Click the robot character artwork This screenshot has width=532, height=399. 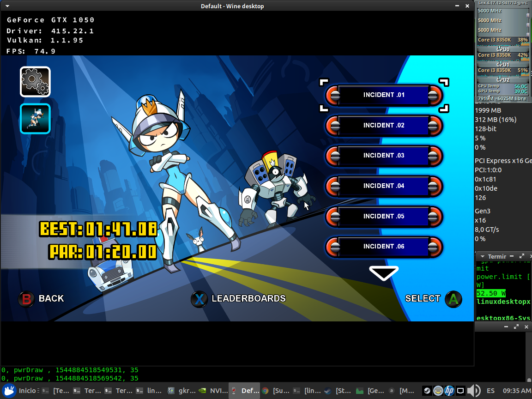pos(277,190)
